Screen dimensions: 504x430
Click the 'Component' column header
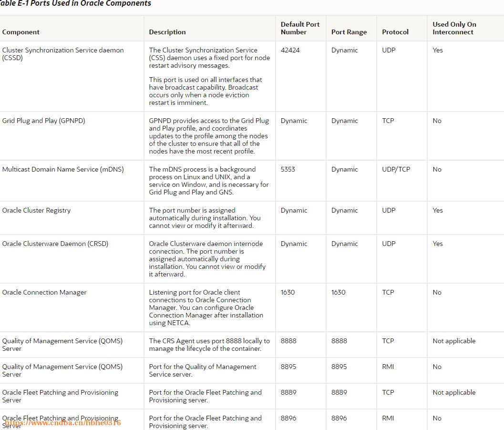pyautogui.click(x=21, y=32)
